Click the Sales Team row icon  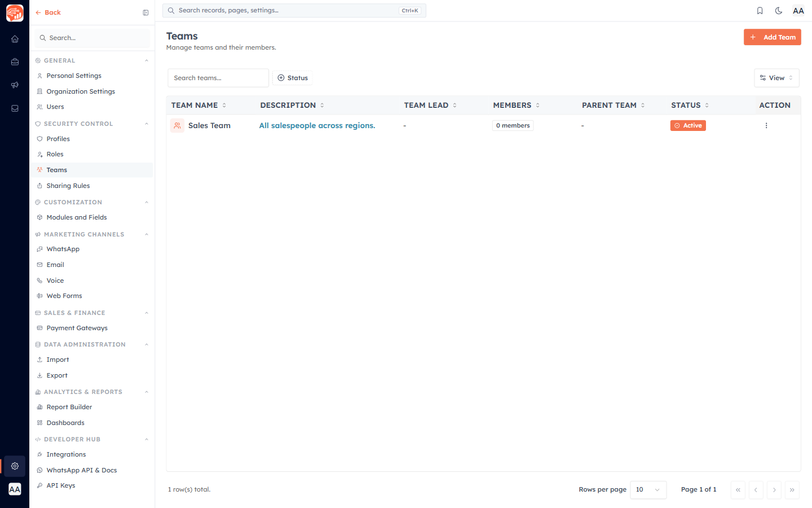pyautogui.click(x=177, y=126)
